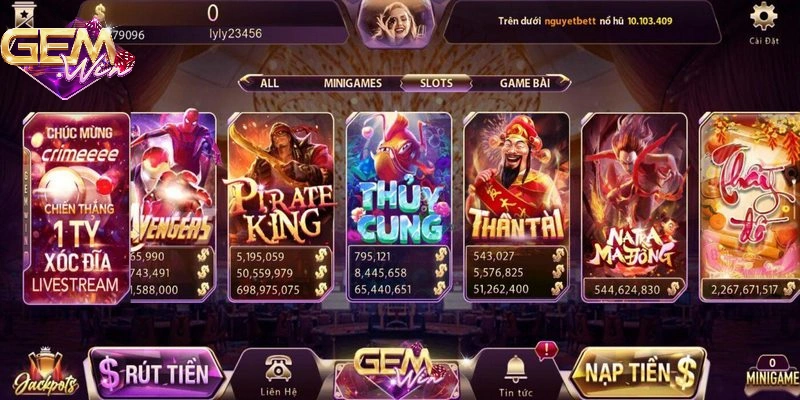Open the Thủy Cung slot game

coord(398,207)
